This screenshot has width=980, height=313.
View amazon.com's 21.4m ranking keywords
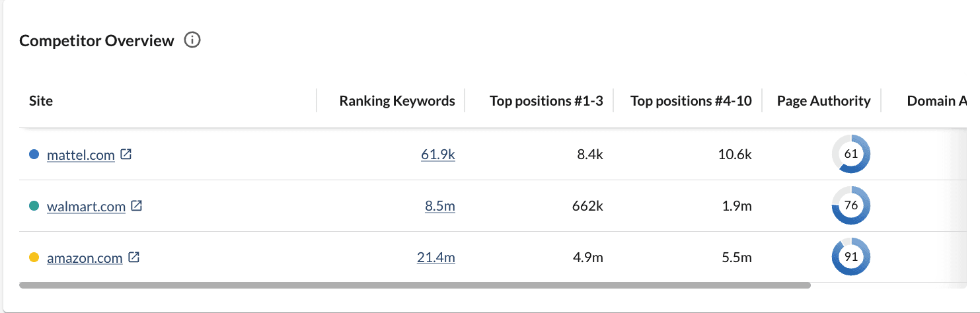point(435,258)
